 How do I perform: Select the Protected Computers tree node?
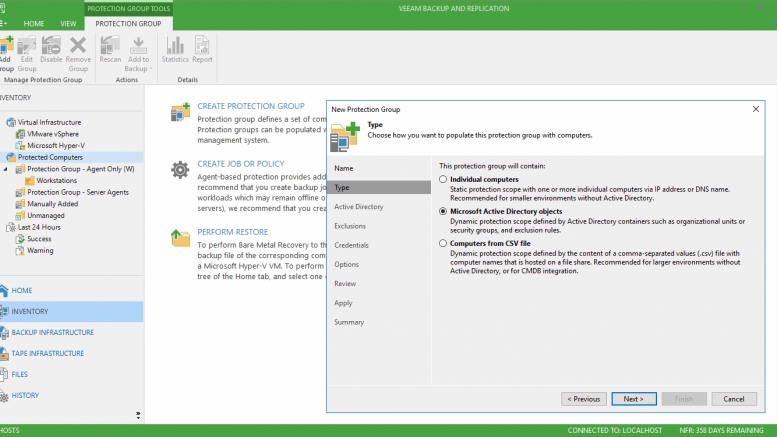(x=50, y=157)
